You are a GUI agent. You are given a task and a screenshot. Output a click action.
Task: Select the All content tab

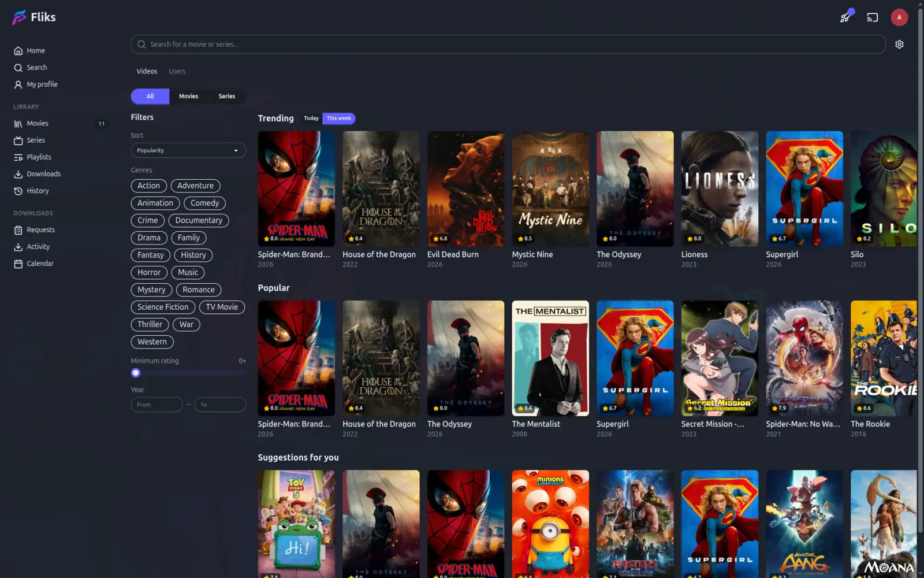coord(150,97)
